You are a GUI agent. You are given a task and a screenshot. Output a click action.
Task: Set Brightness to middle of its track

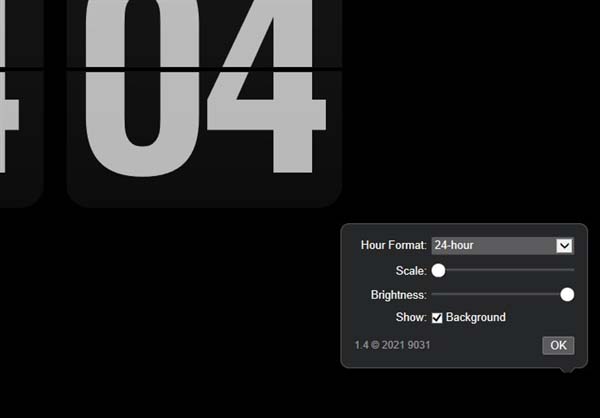point(503,294)
